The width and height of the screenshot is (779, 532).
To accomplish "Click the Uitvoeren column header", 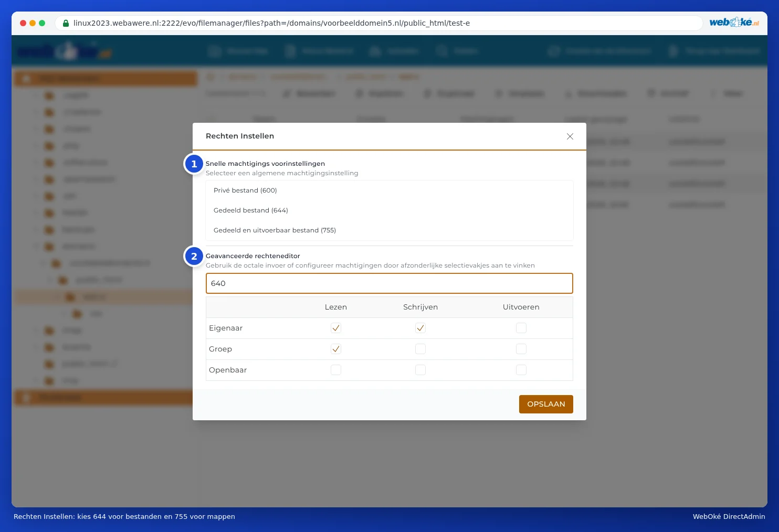I will pyautogui.click(x=521, y=307).
